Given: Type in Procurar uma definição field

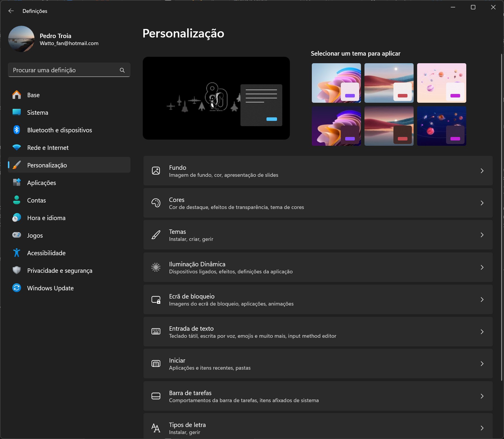Looking at the screenshot, I should click(x=64, y=70).
